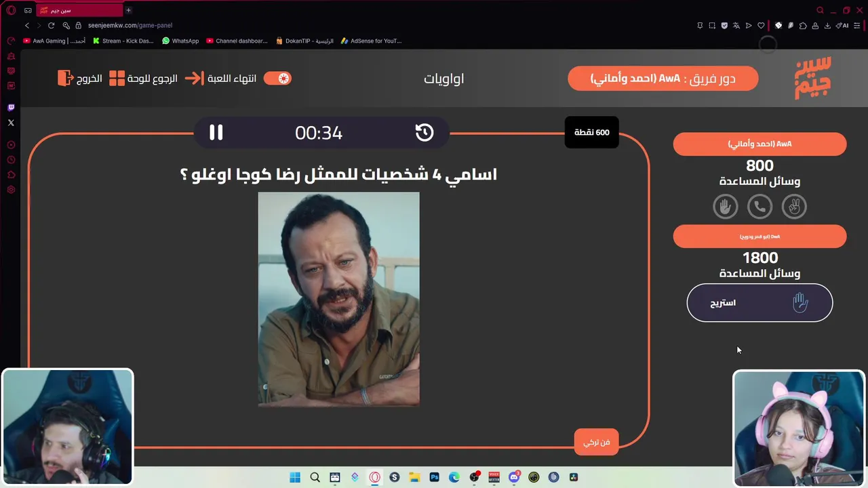Open the browser profile account icon
This screenshot has width=868, height=488.
815,26
